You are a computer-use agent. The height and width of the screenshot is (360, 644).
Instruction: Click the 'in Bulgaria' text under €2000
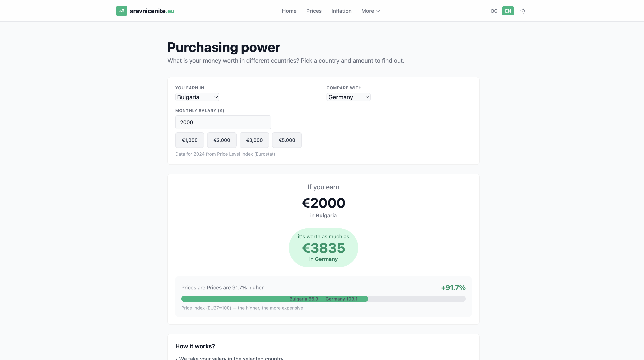click(x=323, y=215)
